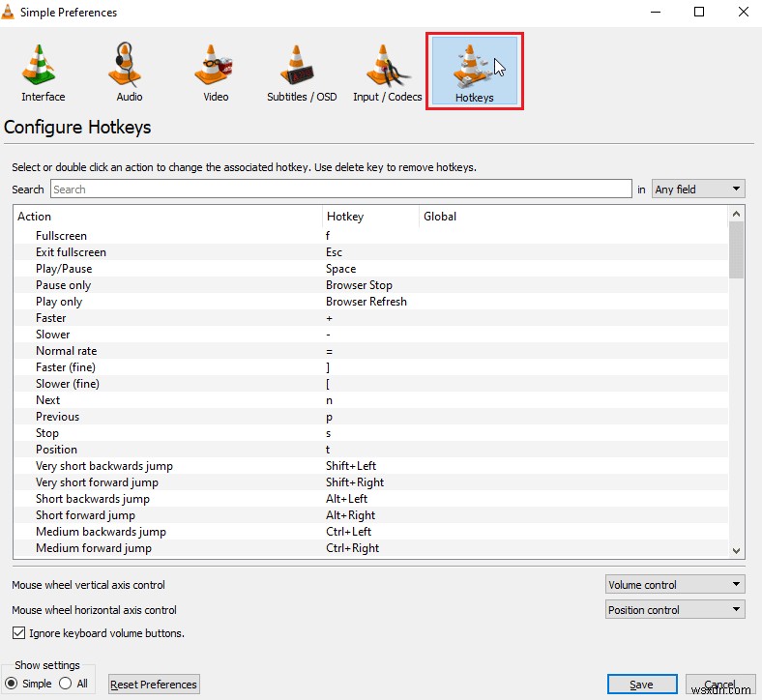Select the Play/Pause action row
The image size is (762, 700).
tap(371, 269)
